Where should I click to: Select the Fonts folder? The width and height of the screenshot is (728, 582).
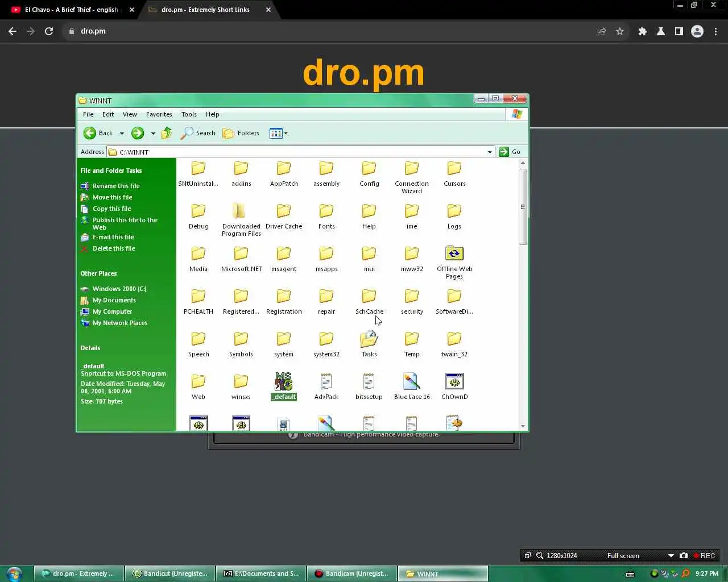coord(326,217)
